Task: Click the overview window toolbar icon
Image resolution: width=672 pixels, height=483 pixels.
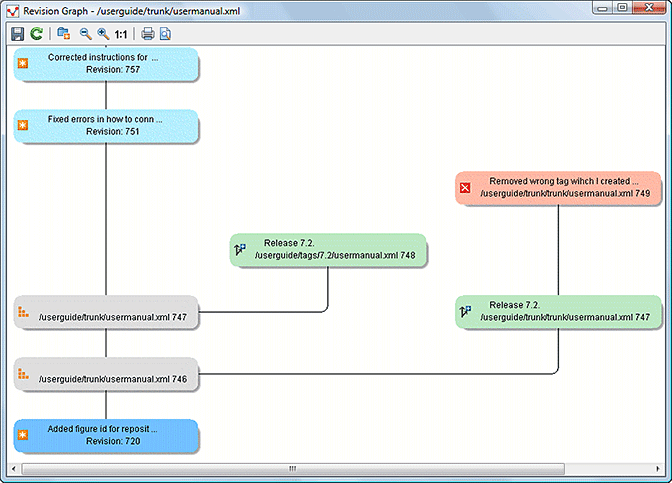Action: (64, 34)
